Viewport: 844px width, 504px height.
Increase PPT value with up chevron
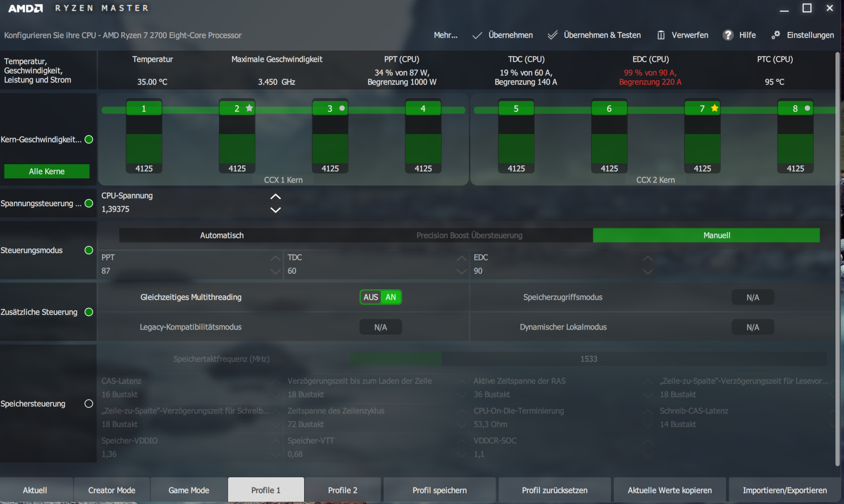click(x=276, y=258)
